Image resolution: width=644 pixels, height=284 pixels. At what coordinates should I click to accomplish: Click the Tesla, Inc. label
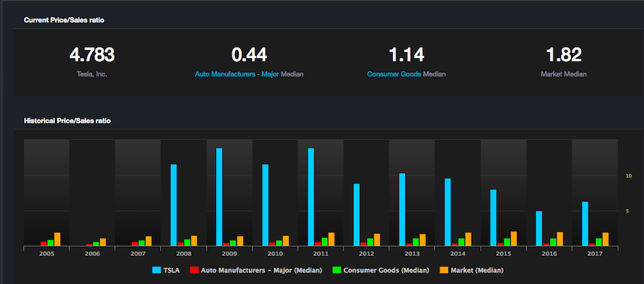point(92,74)
